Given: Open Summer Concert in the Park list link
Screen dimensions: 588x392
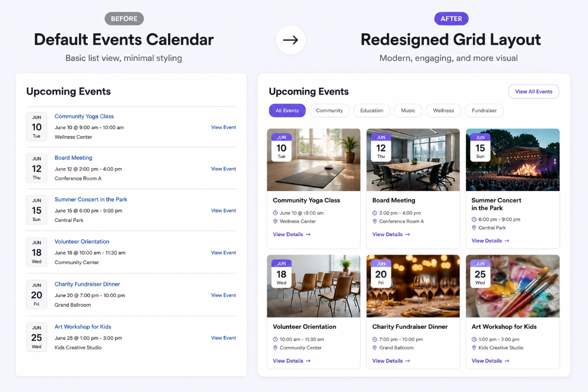Looking at the screenshot, I should pyautogui.click(x=91, y=199).
